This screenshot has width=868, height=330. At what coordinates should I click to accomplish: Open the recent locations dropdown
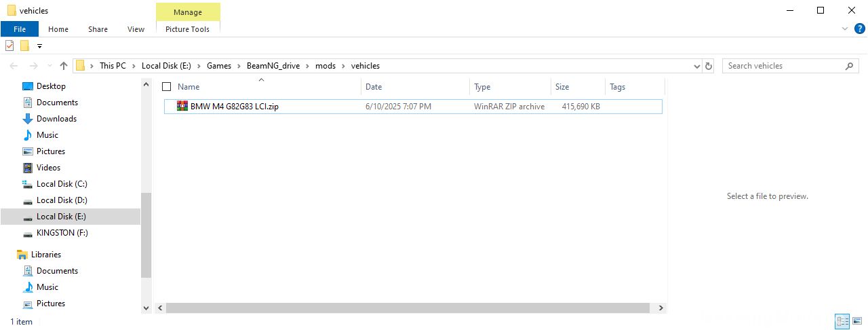49,66
